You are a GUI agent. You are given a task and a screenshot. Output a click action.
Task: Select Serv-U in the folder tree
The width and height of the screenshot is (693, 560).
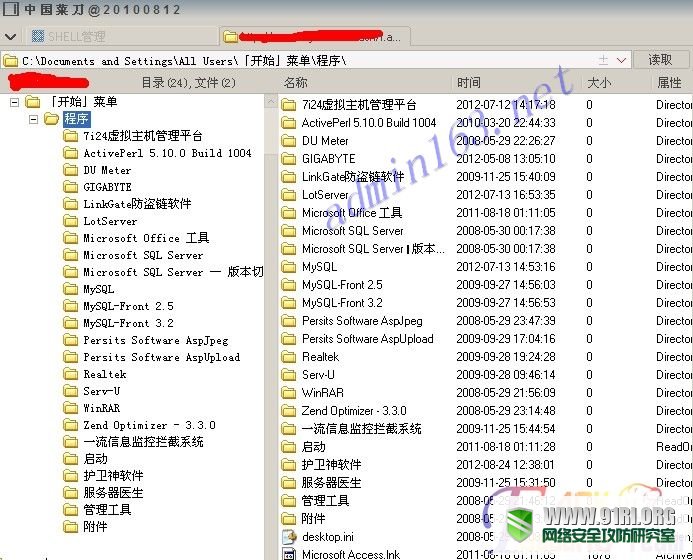(102, 391)
